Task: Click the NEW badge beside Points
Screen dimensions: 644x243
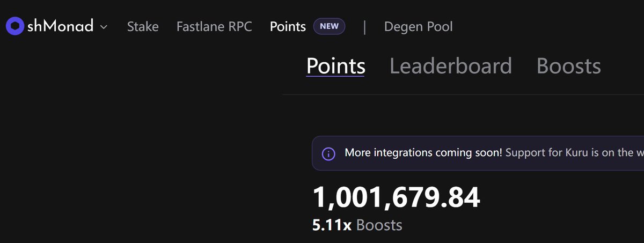Action: pyautogui.click(x=329, y=26)
